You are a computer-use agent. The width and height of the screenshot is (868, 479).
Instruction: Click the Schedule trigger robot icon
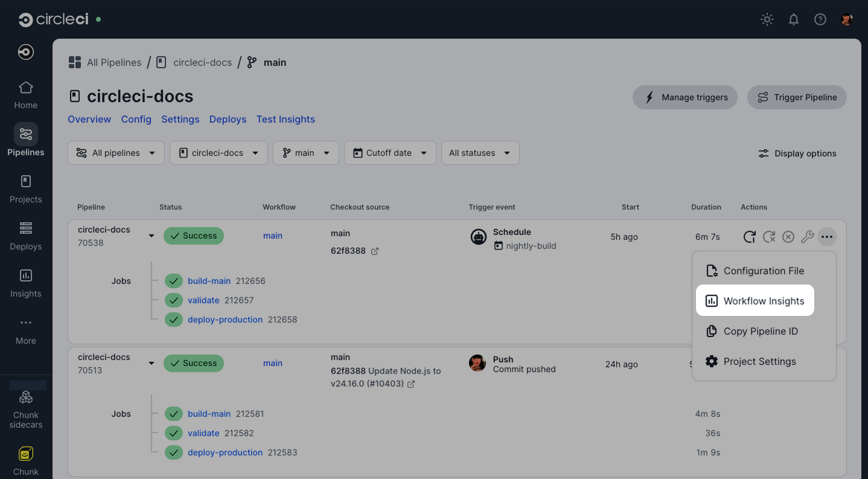(479, 237)
